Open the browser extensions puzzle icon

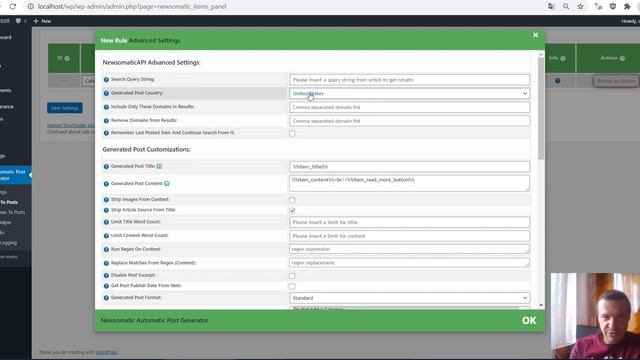(627, 7)
